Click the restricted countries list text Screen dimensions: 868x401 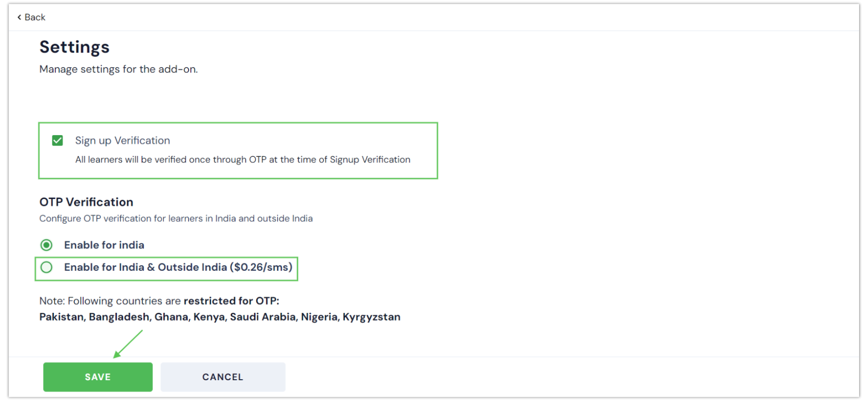(220, 317)
